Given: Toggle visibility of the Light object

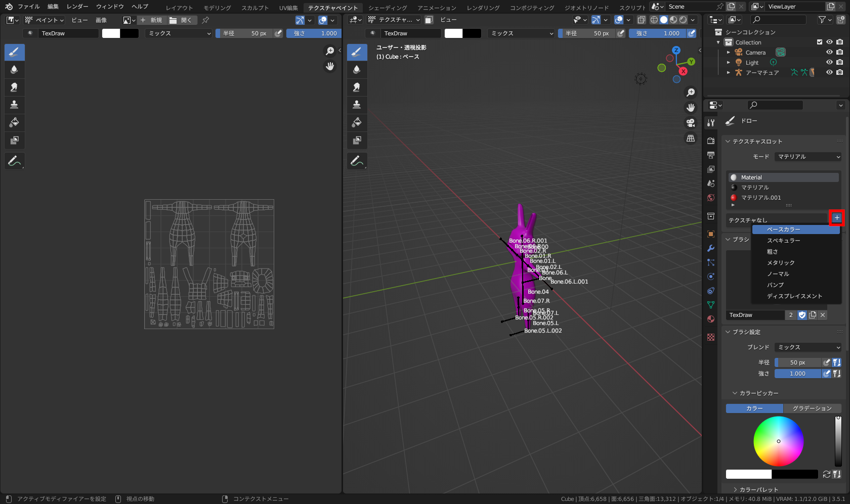Looking at the screenshot, I should (x=829, y=63).
